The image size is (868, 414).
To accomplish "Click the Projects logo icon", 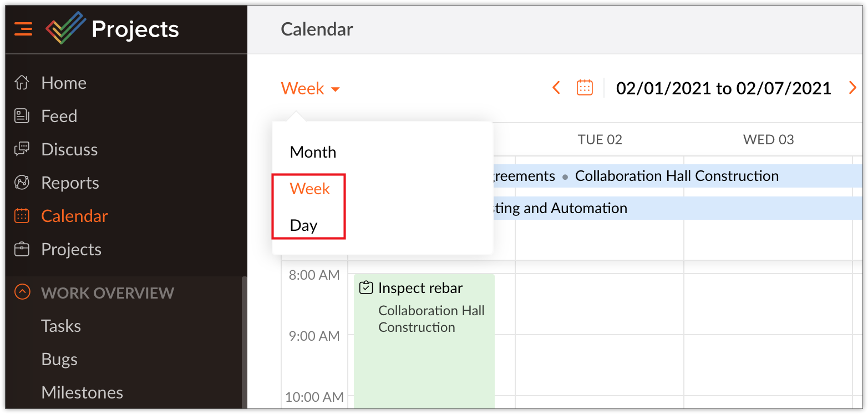I will (65, 28).
